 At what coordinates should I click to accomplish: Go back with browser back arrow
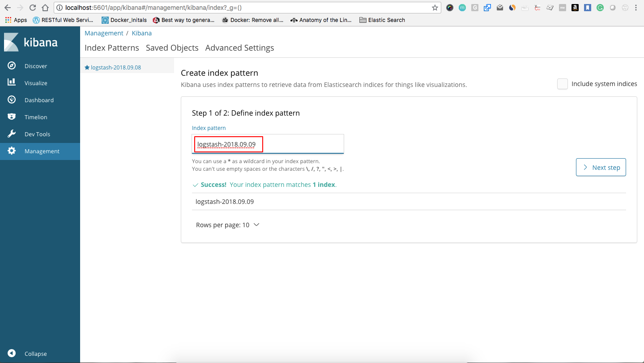(x=8, y=8)
